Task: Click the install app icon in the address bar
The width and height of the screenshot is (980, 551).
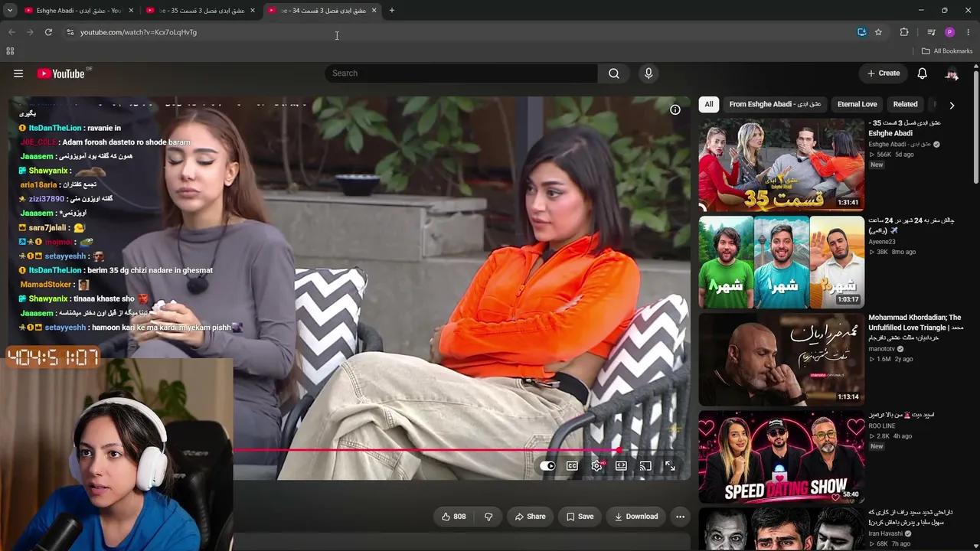Action: pos(862,32)
